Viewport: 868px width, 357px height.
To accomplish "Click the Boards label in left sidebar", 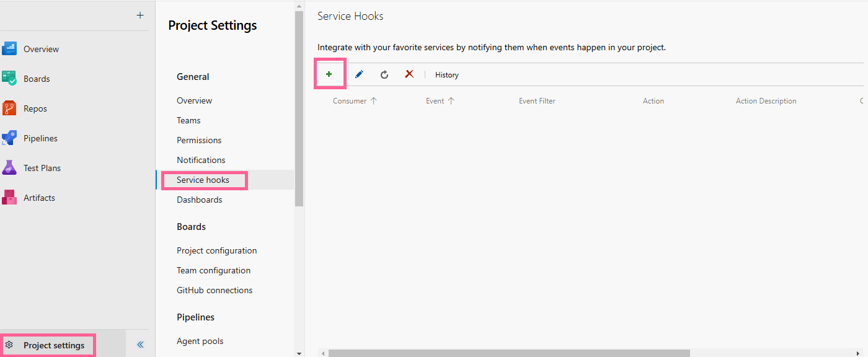I will tap(37, 79).
